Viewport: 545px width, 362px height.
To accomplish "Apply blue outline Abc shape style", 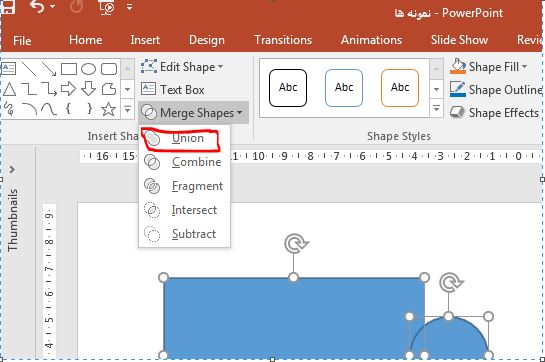I will tap(344, 88).
